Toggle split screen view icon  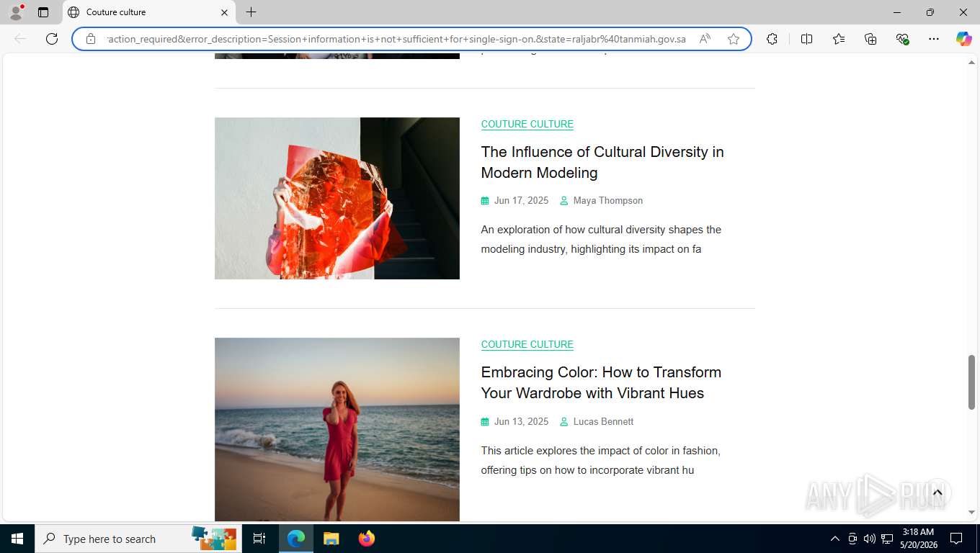806,39
